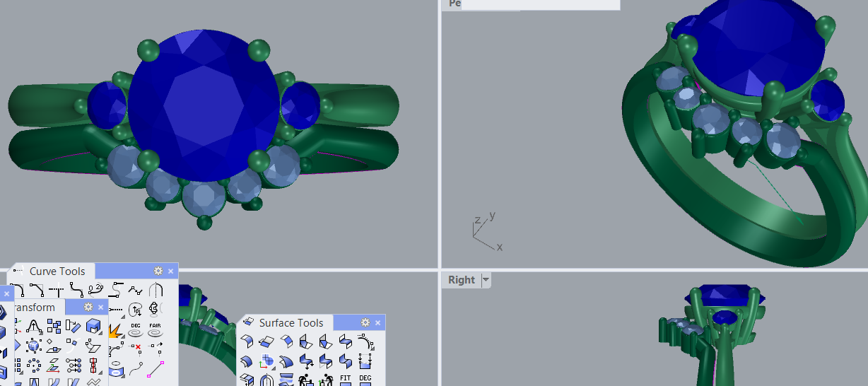Screen dimensions: 868x386
Task: Click the first fillet curve icon in Curve Tools
Action: pyautogui.click(x=17, y=290)
